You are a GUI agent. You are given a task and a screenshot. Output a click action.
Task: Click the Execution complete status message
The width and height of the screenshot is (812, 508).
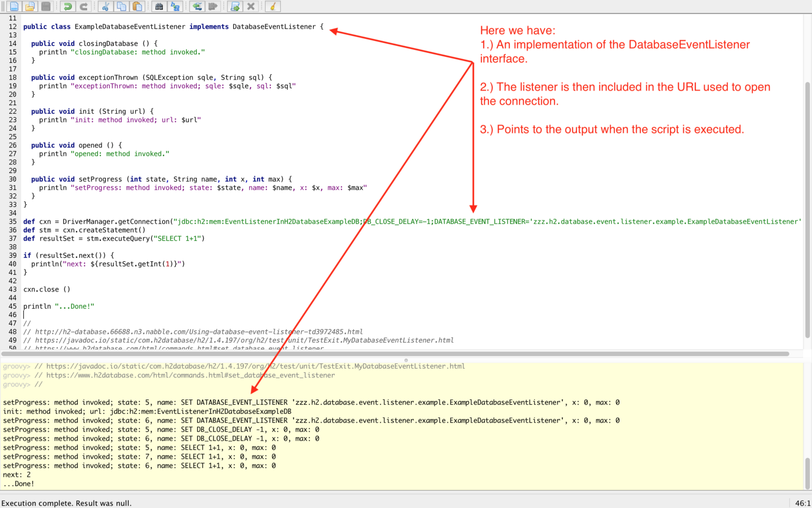pyautogui.click(x=66, y=503)
